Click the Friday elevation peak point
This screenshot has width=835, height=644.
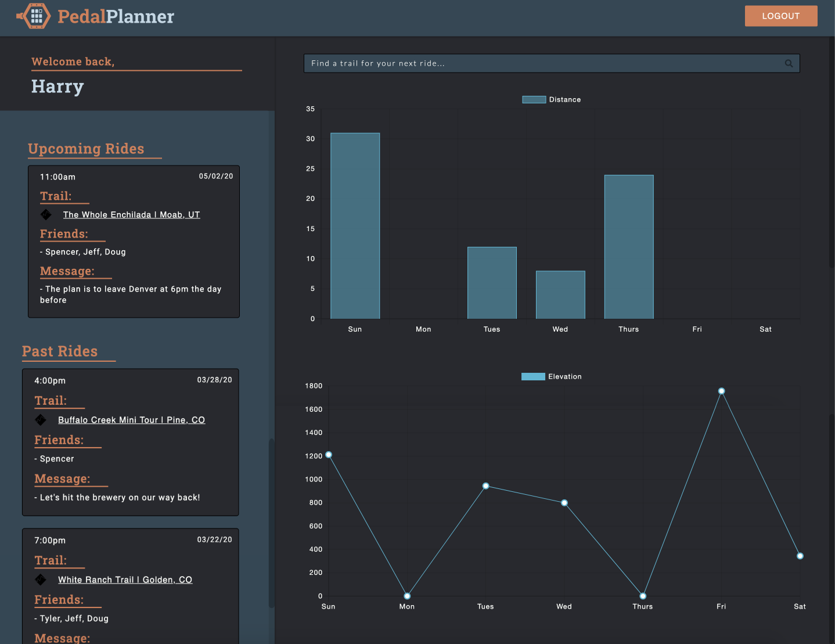point(721,391)
